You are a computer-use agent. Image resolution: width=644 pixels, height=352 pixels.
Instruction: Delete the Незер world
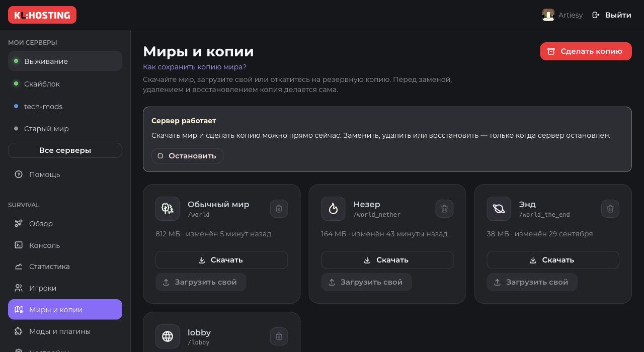tap(445, 209)
